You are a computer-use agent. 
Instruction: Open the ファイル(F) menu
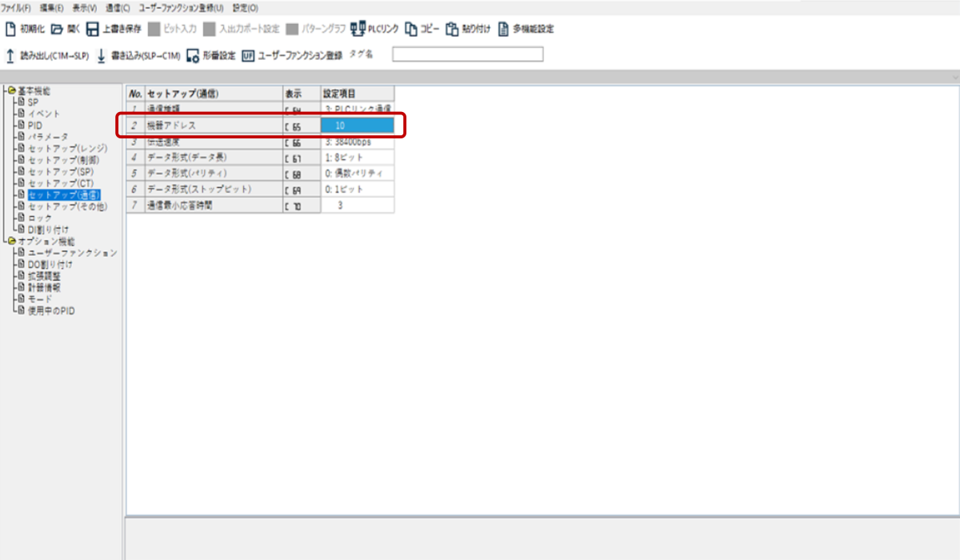pos(16,7)
